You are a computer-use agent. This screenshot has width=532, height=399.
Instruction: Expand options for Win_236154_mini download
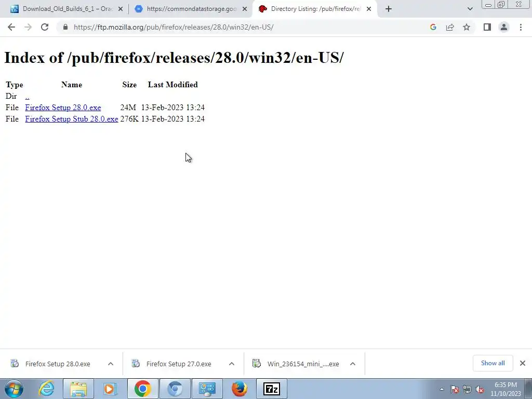(353, 364)
